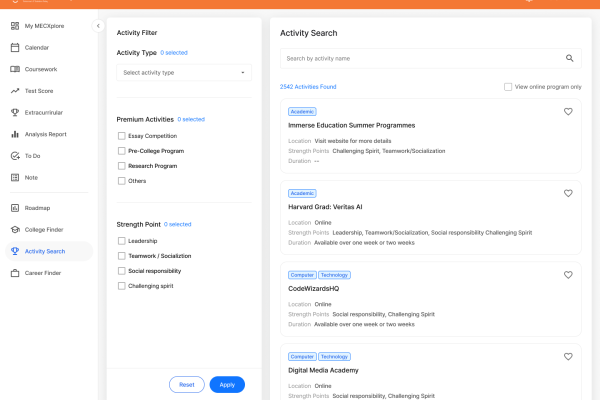Click the To Do checkmark icon
Viewport: 600px width, 400px height.
15,156
